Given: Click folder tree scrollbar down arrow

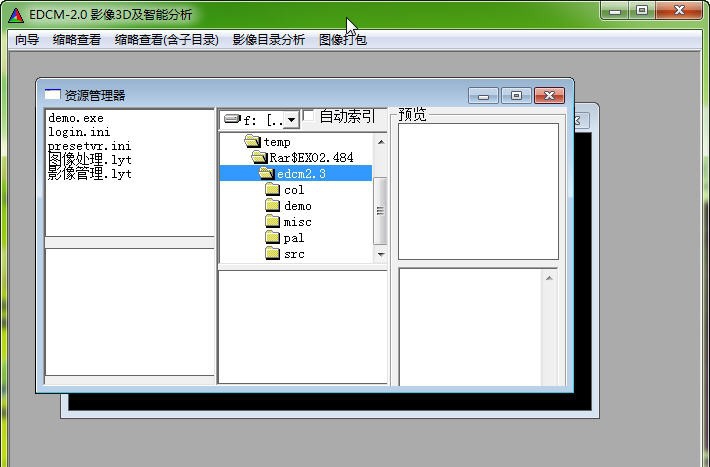Looking at the screenshot, I should (381, 254).
